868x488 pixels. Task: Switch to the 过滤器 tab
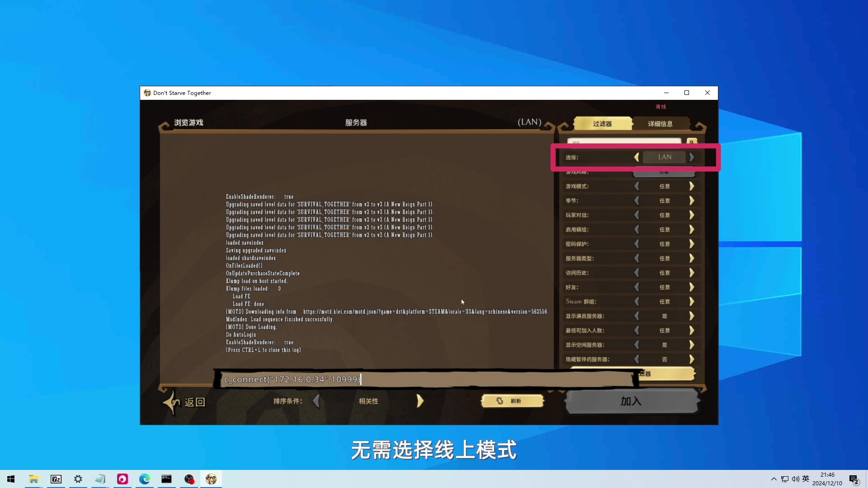(x=603, y=123)
